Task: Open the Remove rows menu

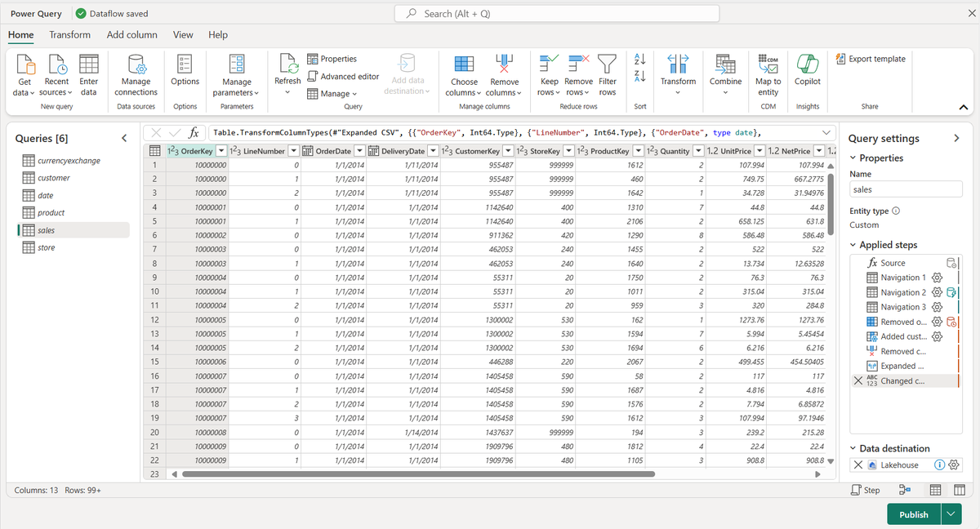Action: (x=578, y=75)
